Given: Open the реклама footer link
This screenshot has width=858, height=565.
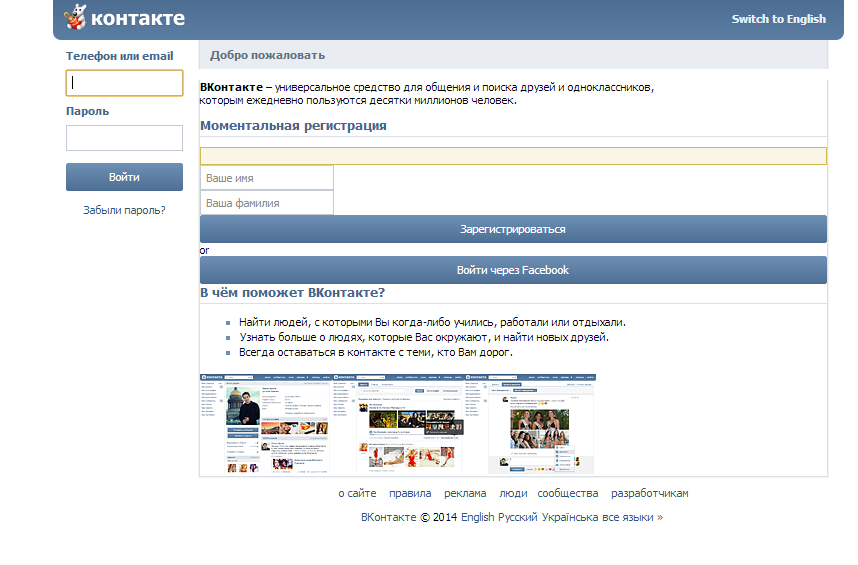Looking at the screenshot, I should 465,493.
